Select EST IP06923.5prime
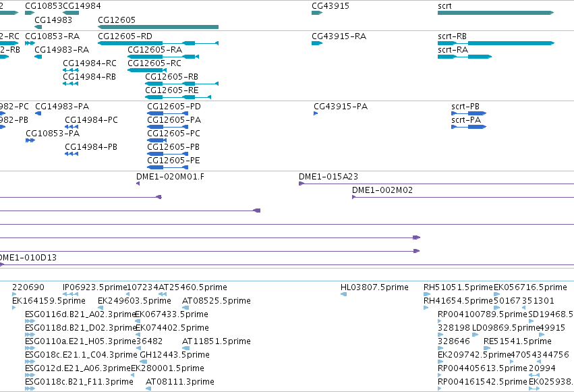Screen dimensions: 574x392 (x=70, y=294)
